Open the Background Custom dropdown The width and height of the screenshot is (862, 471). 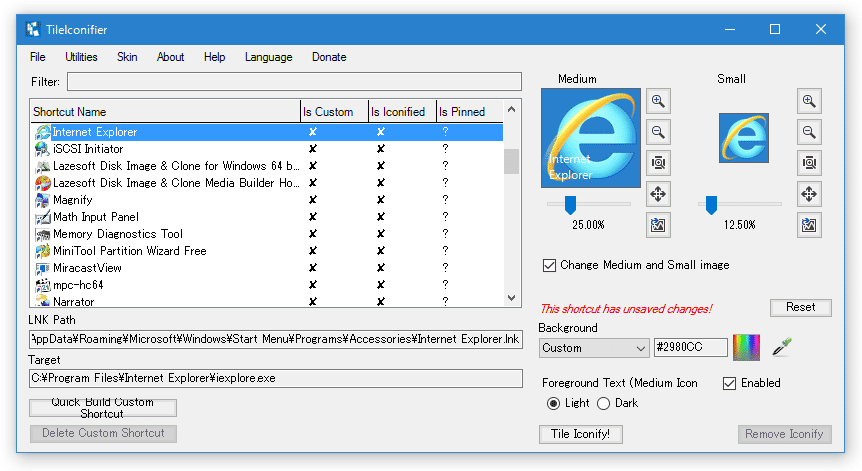(x=593, y=348)
